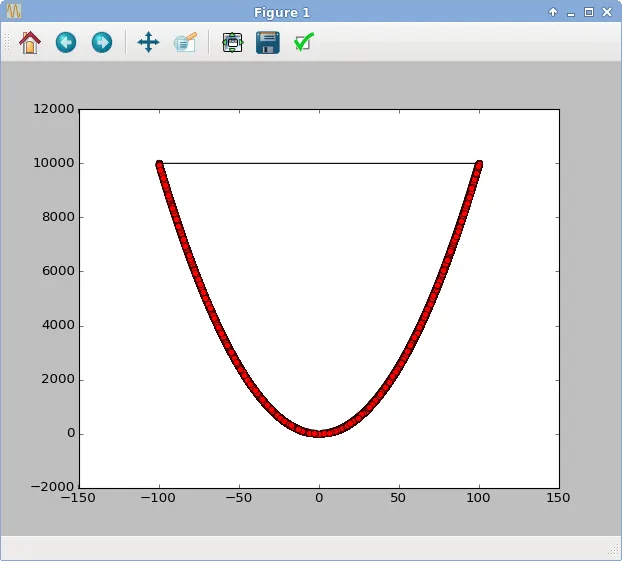The width and height of the screenshot is (622, 561).
Task: Click the y-axis label 4000
Action: (58, 325)
